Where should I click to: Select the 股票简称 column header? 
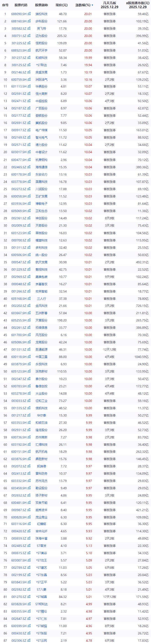coord(42,5)
